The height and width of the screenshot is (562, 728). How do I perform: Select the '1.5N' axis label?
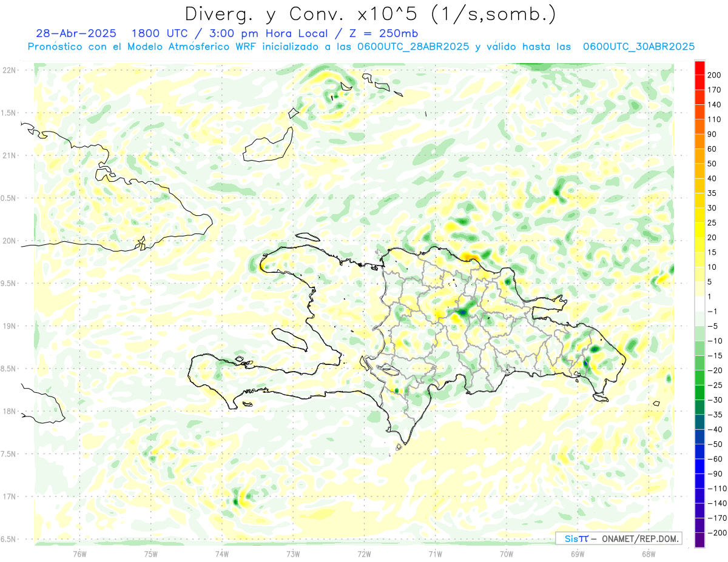(x=9, y=113)
